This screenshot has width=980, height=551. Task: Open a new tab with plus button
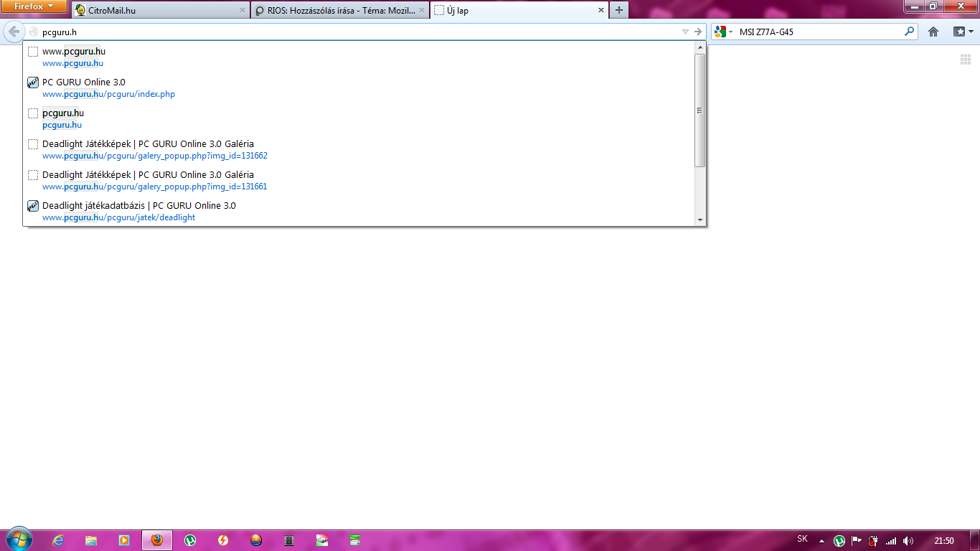click(619, 10)
